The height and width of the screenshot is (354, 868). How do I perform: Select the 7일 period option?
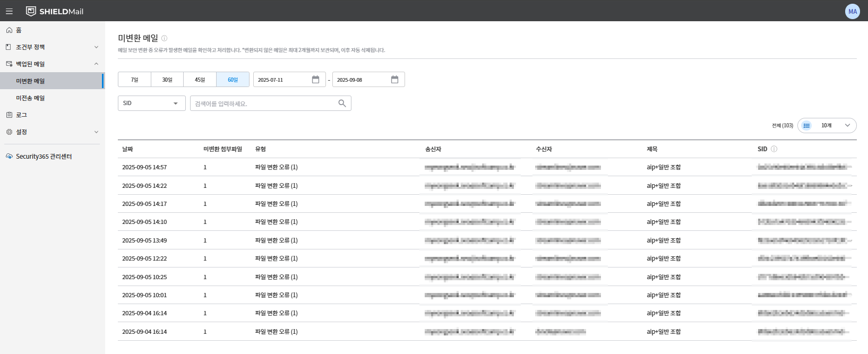134,80
